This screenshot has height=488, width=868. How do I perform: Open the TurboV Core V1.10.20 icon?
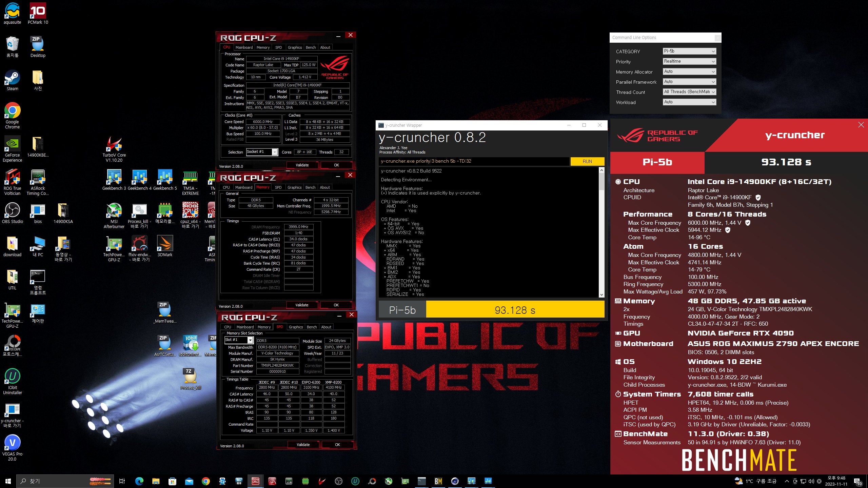click(x=114, y=148)
